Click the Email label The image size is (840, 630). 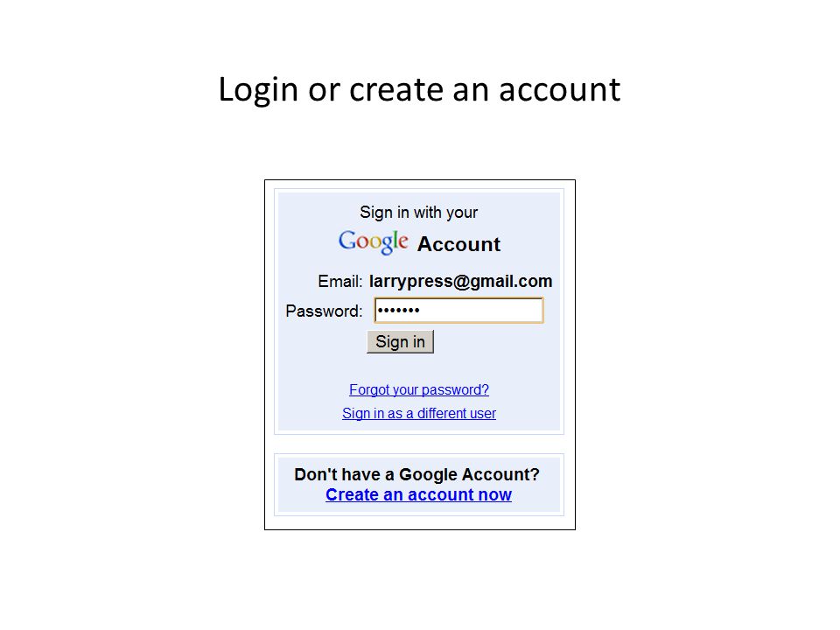coord(340,281)
